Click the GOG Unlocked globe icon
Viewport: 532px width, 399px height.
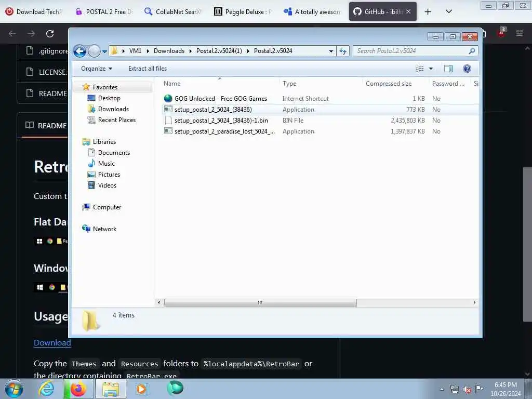tap(168, 98)
